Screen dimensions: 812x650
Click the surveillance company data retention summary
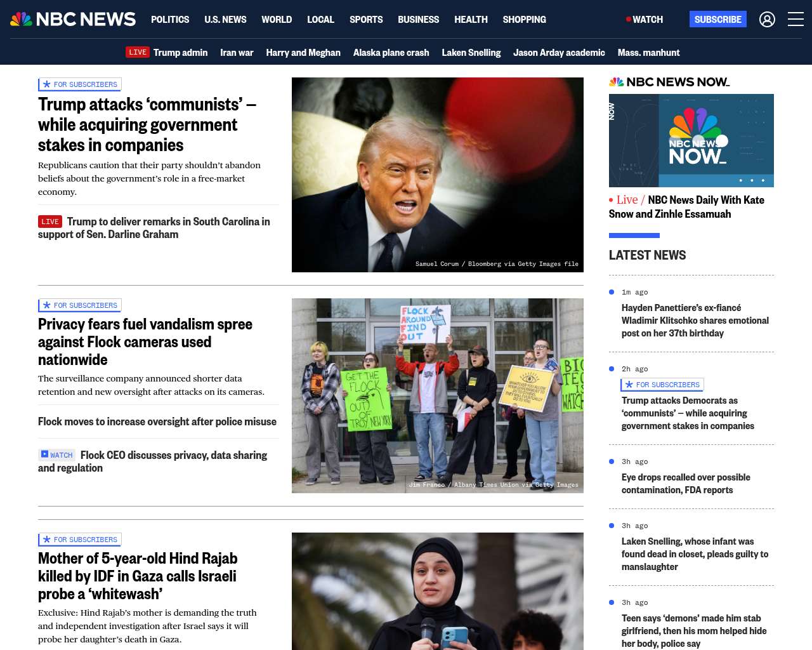151,385
